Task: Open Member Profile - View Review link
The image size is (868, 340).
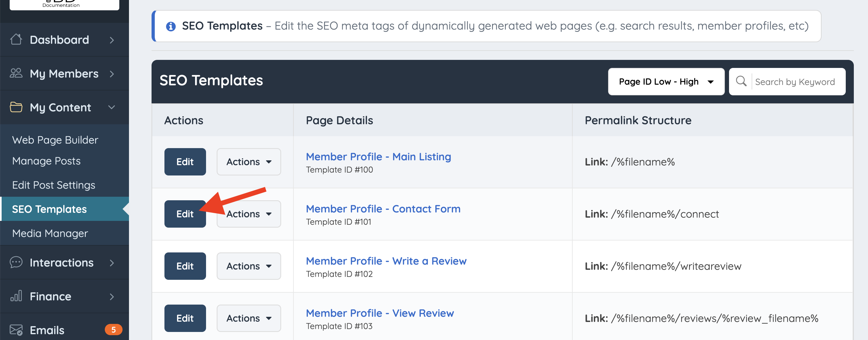Action: tap(380, 313)
